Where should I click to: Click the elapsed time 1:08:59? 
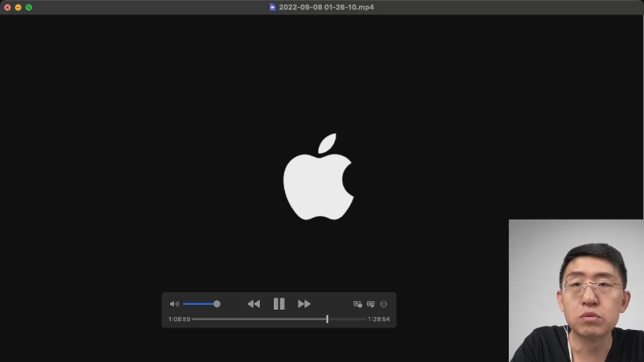179,319
